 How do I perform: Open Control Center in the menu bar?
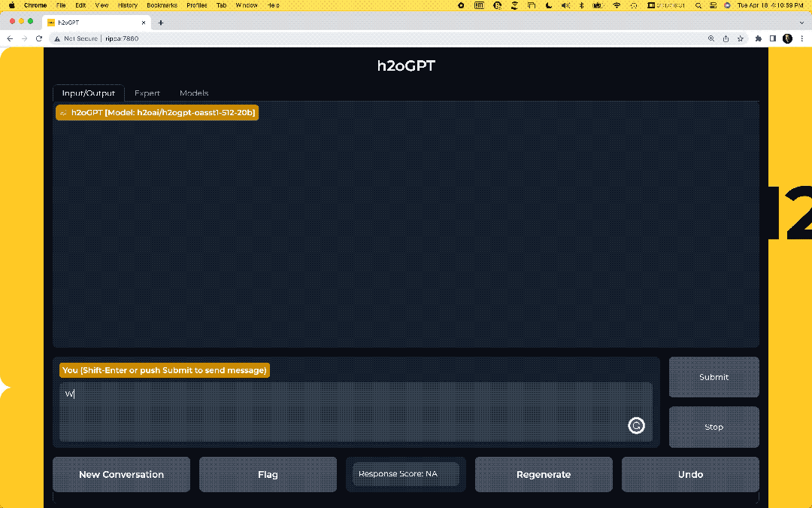click(713, 5)
